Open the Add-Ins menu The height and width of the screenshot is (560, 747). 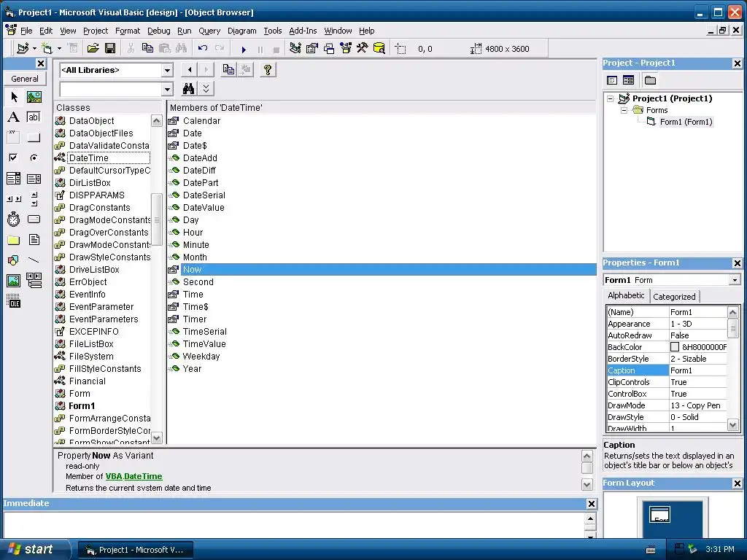pos(303,31)
